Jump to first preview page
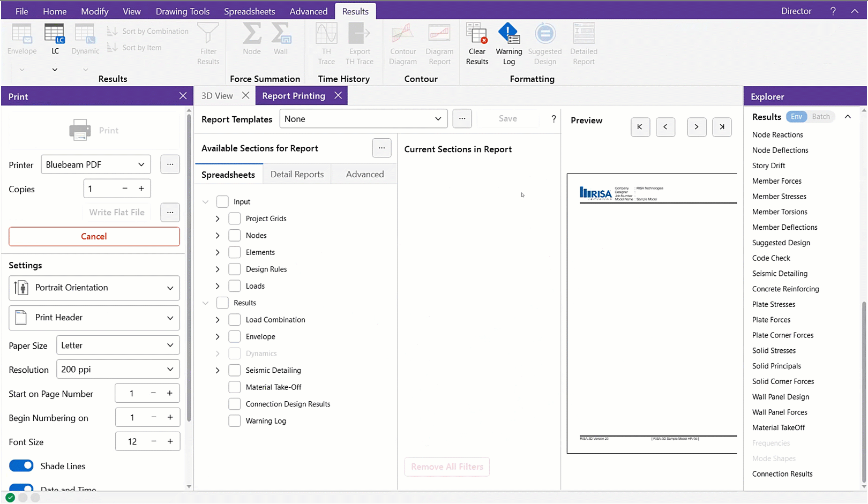This screenshot has height=504, width=868. click(x=640, y=127)
